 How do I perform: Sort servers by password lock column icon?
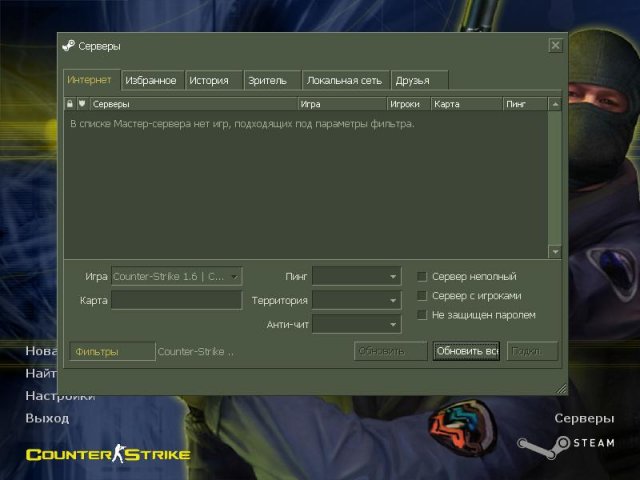tap(70, 104)
